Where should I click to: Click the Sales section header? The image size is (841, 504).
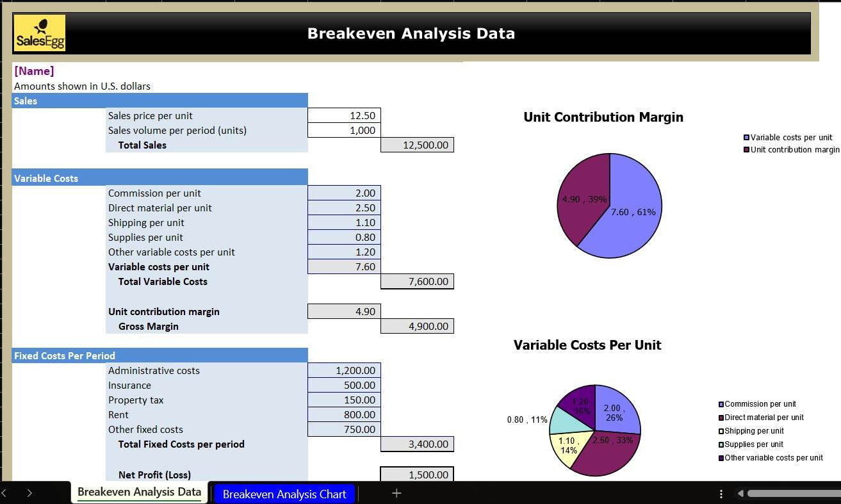[x=159, y=101]
